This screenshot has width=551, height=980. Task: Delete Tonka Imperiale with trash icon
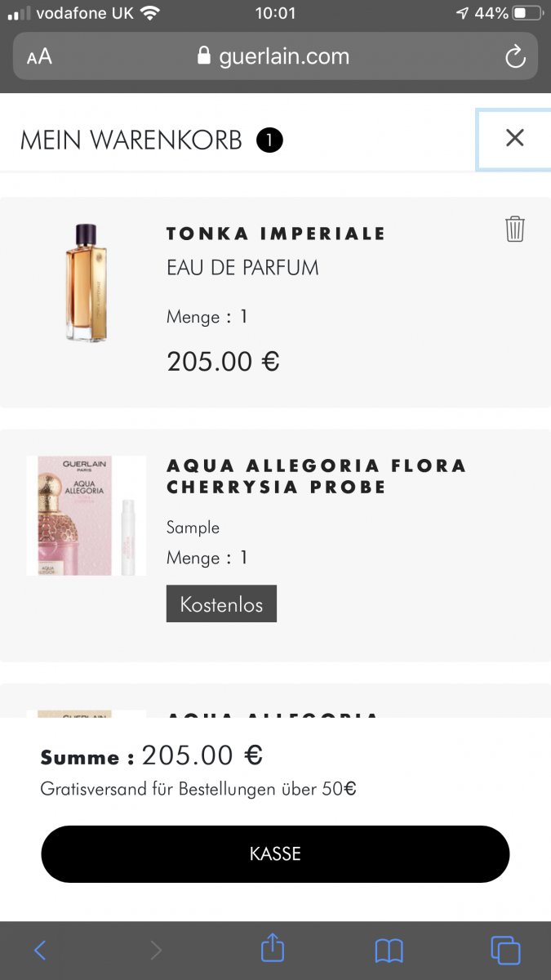(514, 229)
